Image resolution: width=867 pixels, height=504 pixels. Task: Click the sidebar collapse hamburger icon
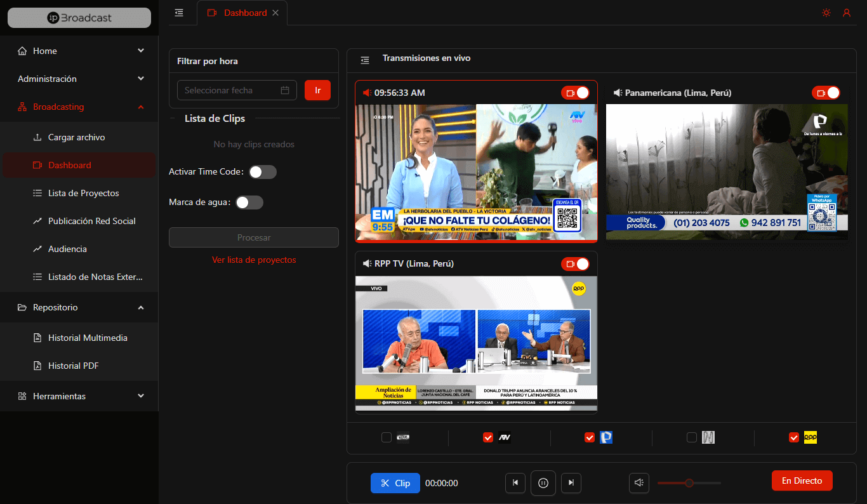[x=179, y=13]
